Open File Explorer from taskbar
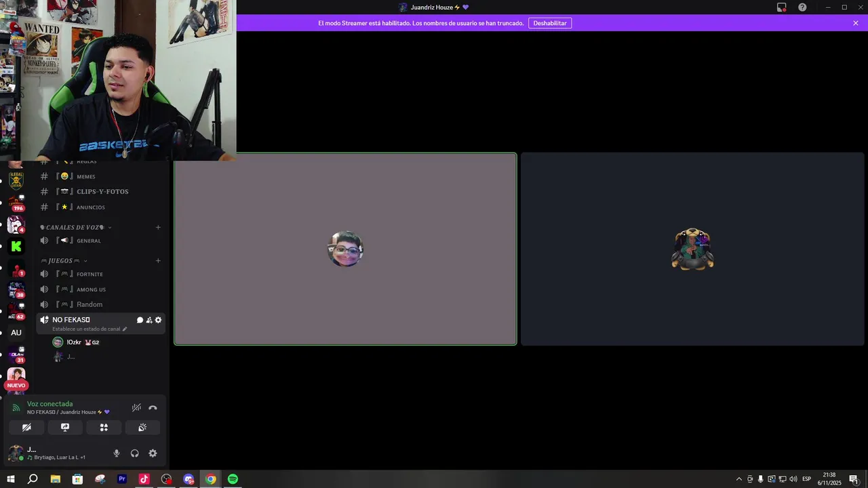Screen dimensions: 868x488 click(56, 479)
